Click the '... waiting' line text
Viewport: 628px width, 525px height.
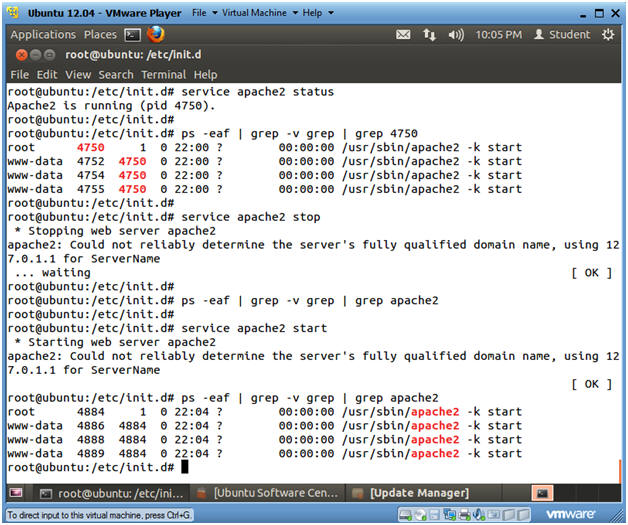click(x=52, y=273)
